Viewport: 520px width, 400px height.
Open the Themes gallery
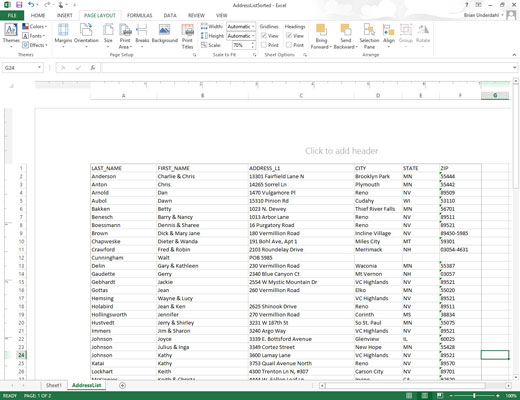pos(11,35)
